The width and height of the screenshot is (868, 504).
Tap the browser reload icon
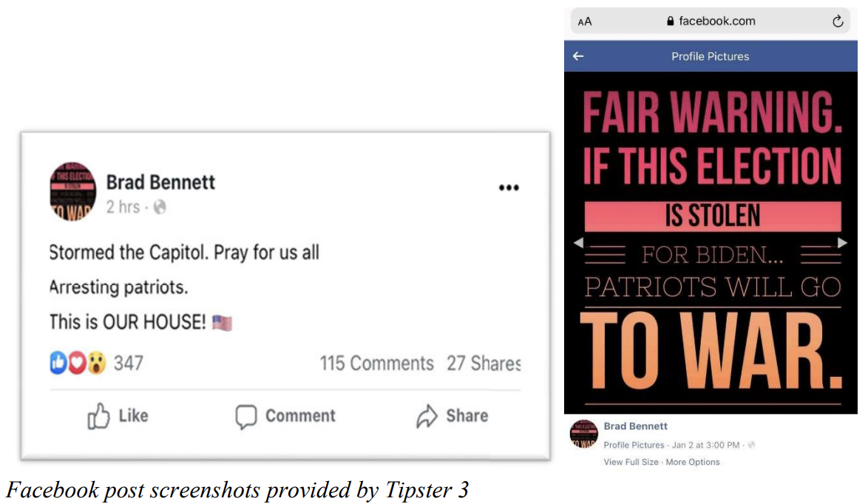point(838,21)
